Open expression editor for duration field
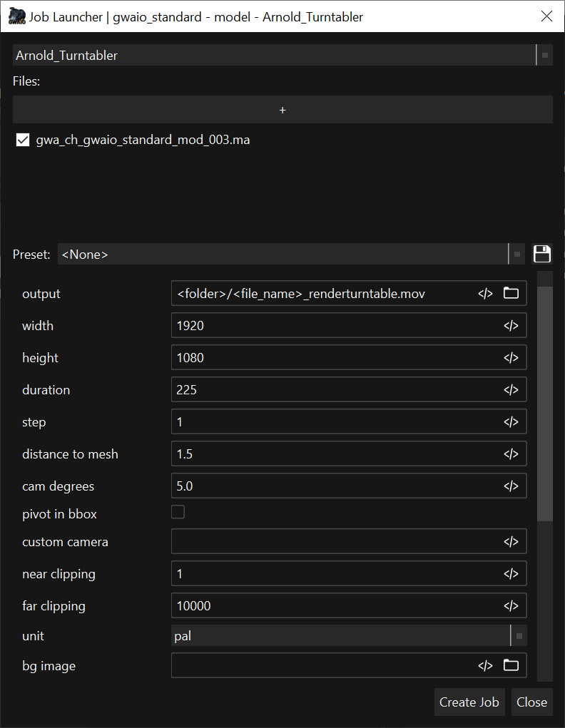Viewport: 565px width, 728px height. coord(511,390)
